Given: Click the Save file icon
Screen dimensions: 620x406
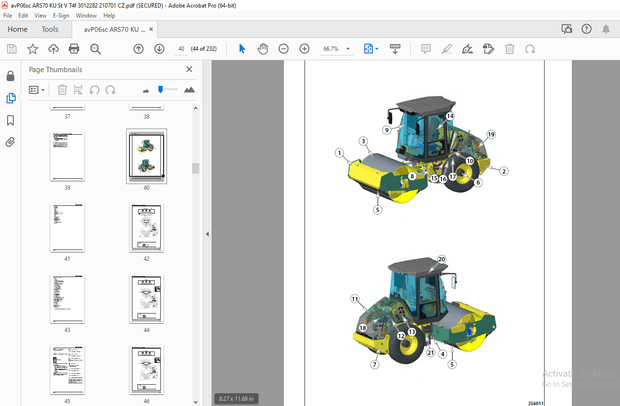Looking at the screenshot, I should [x=12, y=49].
